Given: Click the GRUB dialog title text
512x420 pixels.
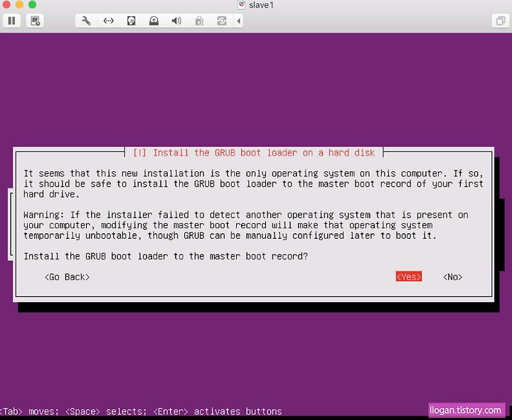Looking at the screenshot, I should pos(254,153).
